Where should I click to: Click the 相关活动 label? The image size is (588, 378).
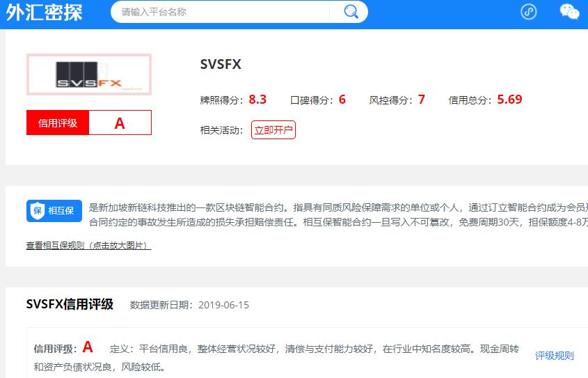click(x=221, y=130)
